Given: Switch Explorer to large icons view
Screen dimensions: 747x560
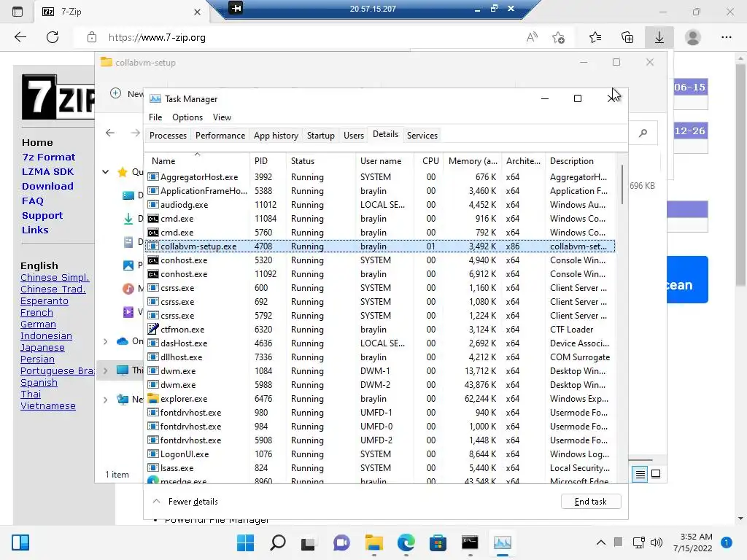Looking at the screenshot, I should 656,474.
